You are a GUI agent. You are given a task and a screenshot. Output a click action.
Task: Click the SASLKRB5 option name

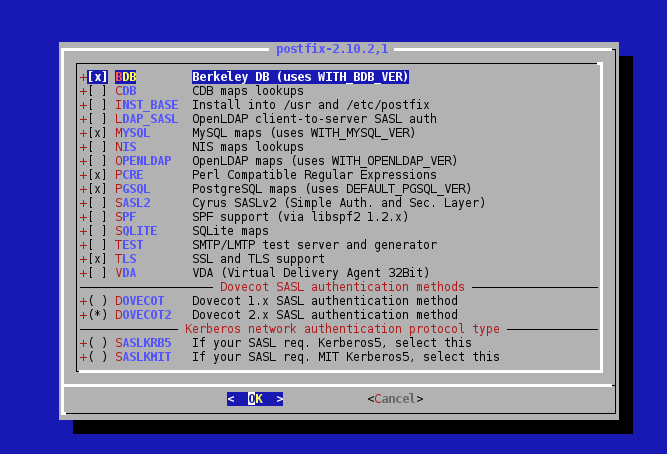pyautogui.click(x=143, y=343)
